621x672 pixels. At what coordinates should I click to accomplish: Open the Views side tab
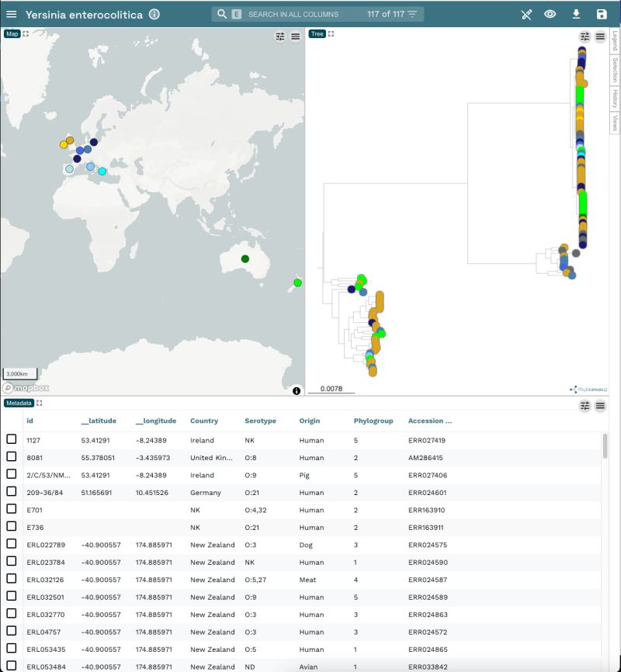coord(615,123)
